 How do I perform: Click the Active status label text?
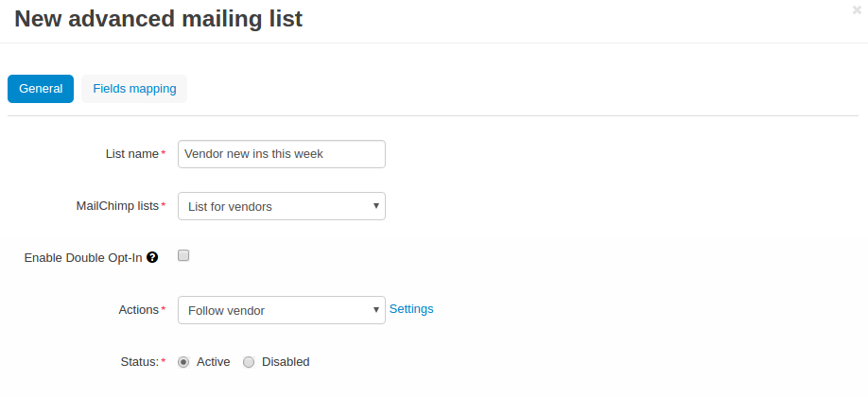coord(213,362)
